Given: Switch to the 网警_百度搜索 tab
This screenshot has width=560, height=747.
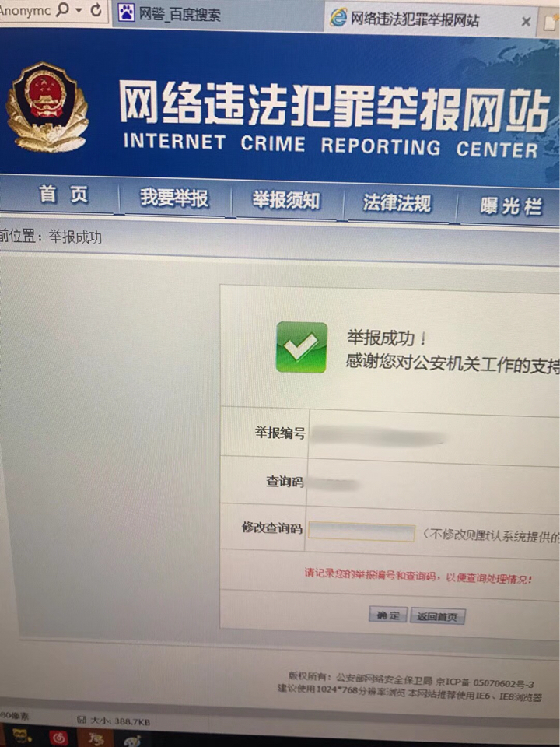Looking at the screenshot, I should click(169, 14).
